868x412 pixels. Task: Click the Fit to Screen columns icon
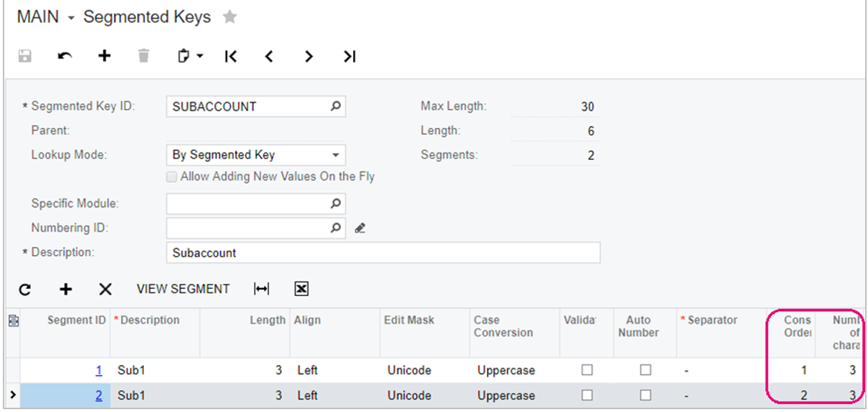[261, 289]
